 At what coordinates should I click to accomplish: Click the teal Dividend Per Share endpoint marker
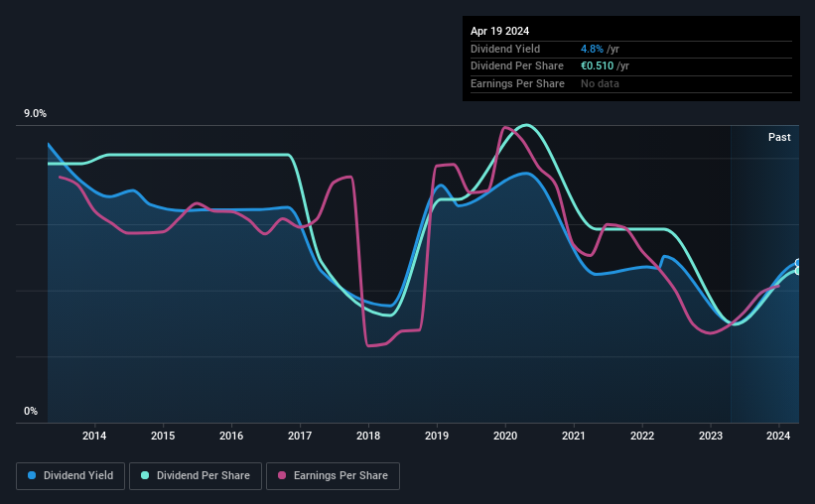(798, 271)
